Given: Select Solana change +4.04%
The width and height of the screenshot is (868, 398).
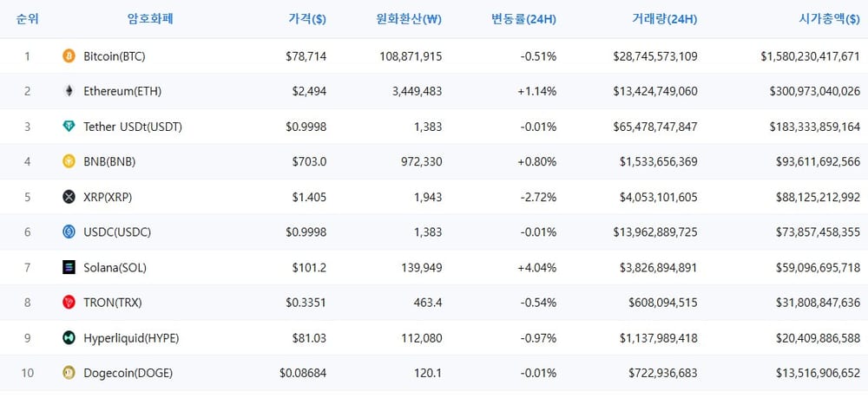Looking at the screenshot, I should tap(537, 268).
